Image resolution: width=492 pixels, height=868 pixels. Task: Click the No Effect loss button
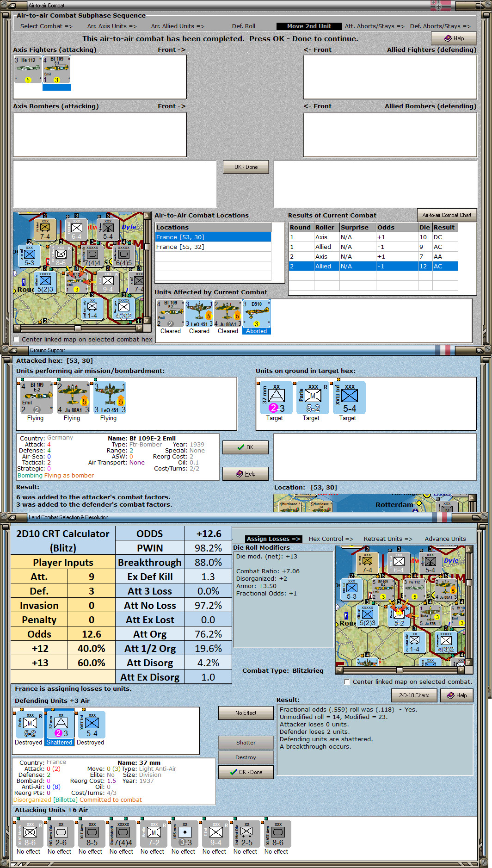pyautogui.click(x=246, y=713)
